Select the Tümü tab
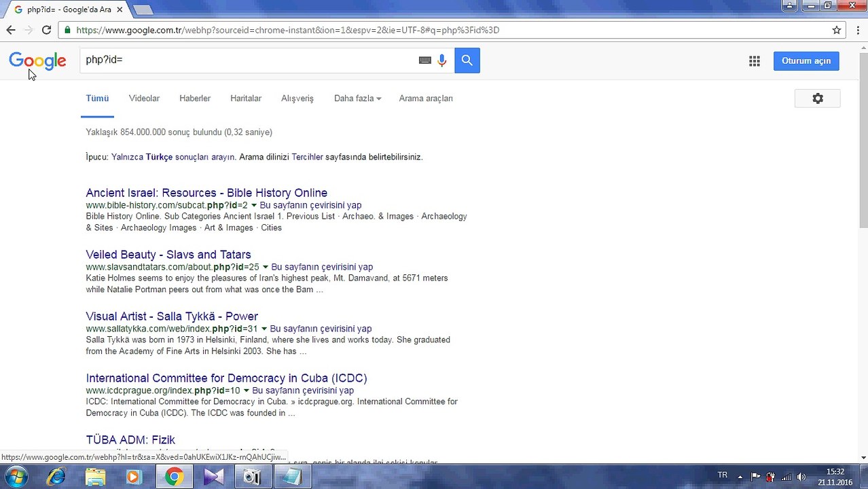The image size is (868, 489). 97,98
